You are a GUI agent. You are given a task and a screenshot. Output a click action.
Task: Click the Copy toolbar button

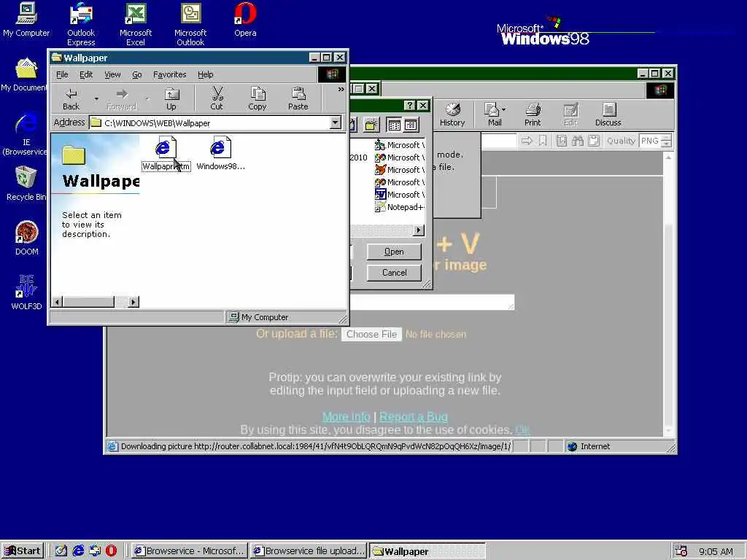[258, 99]
